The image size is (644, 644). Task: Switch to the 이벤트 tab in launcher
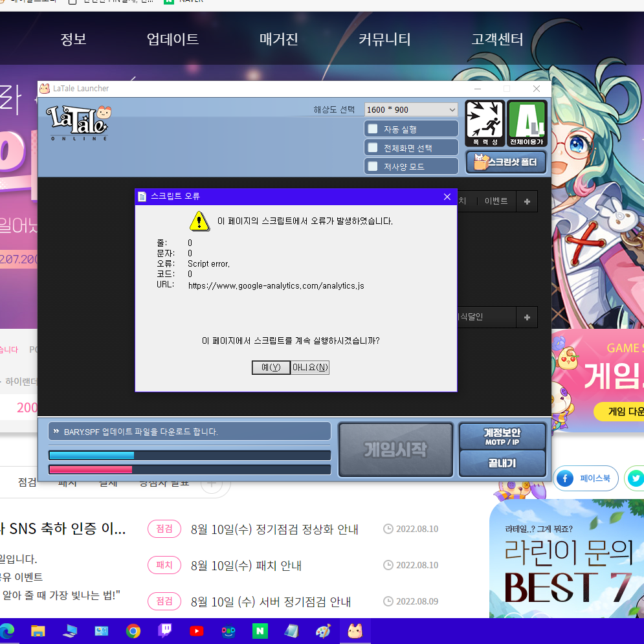(496, 201)
